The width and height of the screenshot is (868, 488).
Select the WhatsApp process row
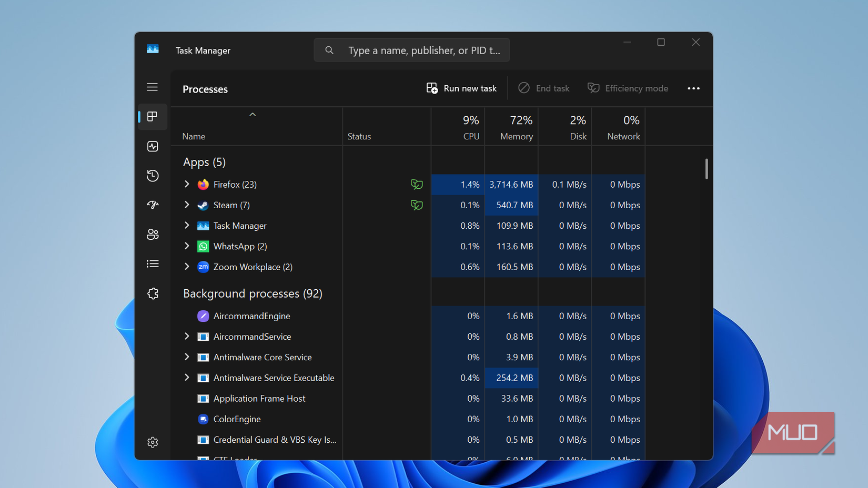[240, 246]
